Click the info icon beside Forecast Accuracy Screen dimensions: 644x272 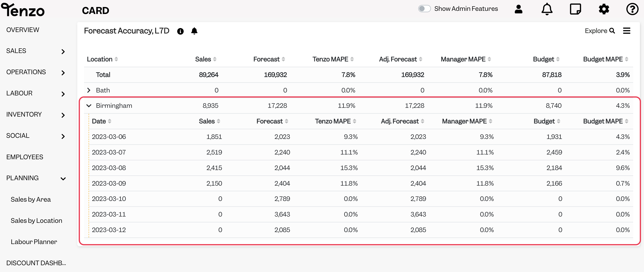(180, 31)
